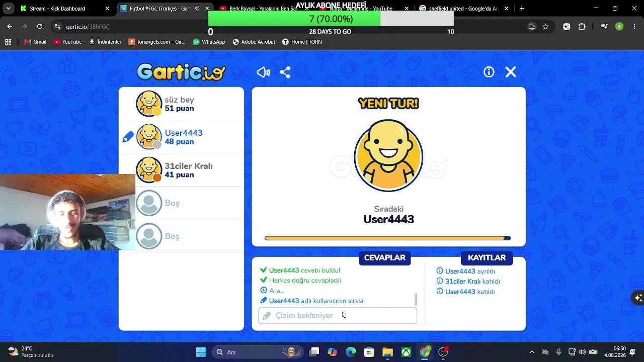Open the Chrome profile avatar

pos(619,27)
